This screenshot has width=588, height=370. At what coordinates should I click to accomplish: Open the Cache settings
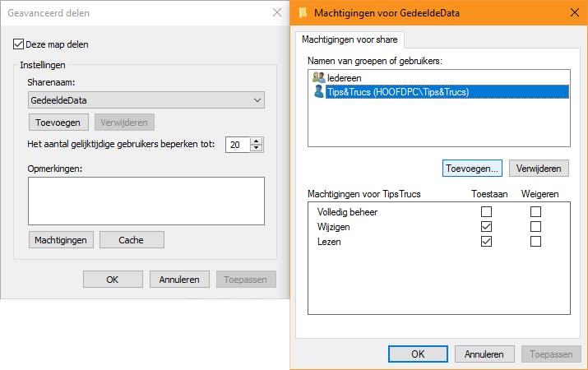point(132,239)
